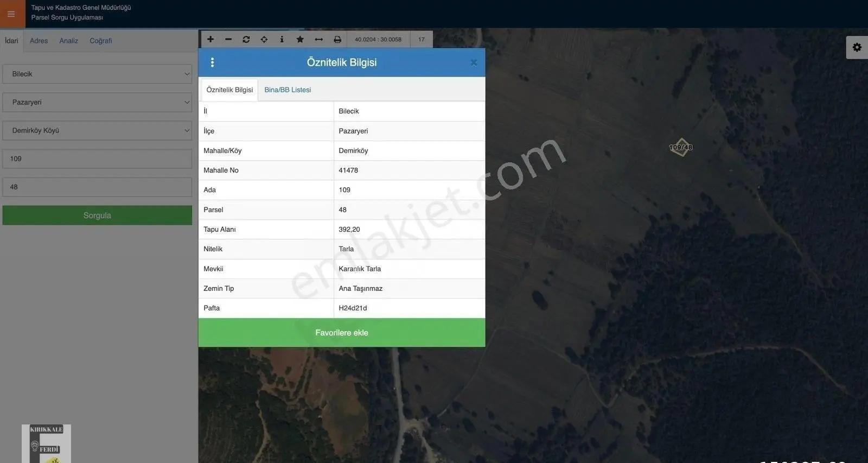Expand the Bilecik province dropdown

point(97,74)
